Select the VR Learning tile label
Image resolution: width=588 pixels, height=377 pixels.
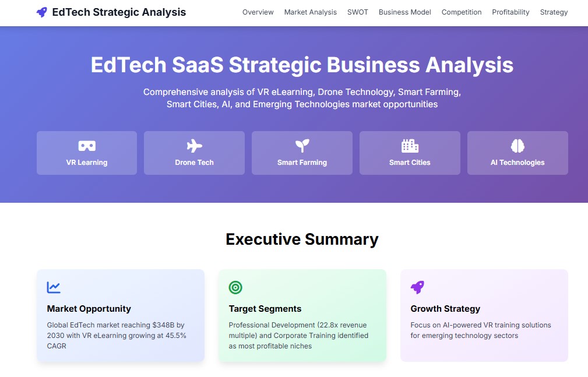point(87,163)
